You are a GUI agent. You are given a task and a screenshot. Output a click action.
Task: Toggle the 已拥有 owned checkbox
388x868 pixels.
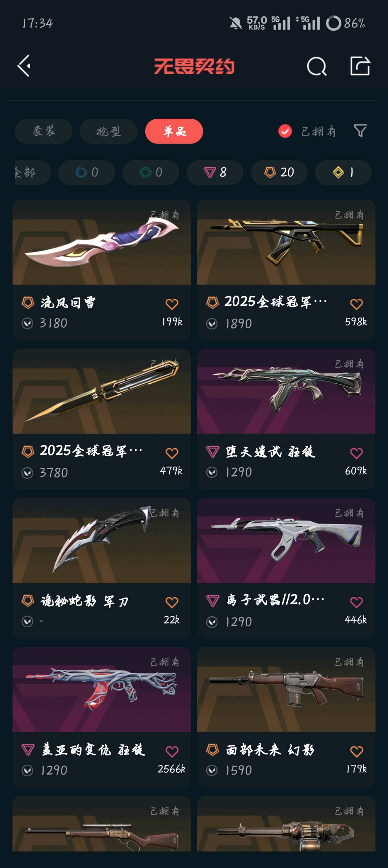point(285,131)
